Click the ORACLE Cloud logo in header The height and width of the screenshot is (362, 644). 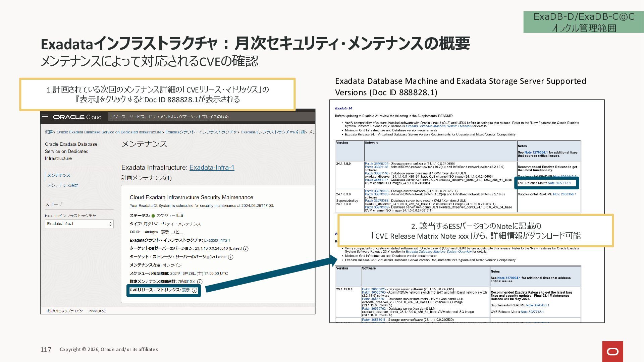click(x=77, y=117)
